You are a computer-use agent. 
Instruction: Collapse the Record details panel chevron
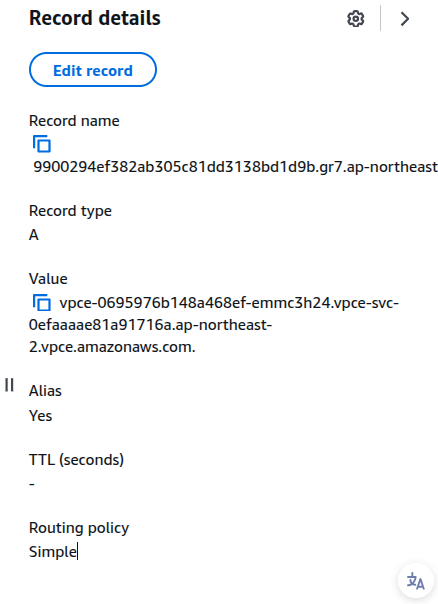(404, 18)
